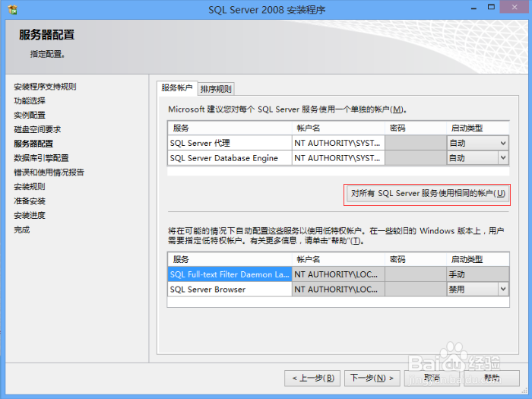Viewport: 532px width, 399px height.
Task: Click 磁盘空间要求 step in sidebar
Action: coord(37,129)
